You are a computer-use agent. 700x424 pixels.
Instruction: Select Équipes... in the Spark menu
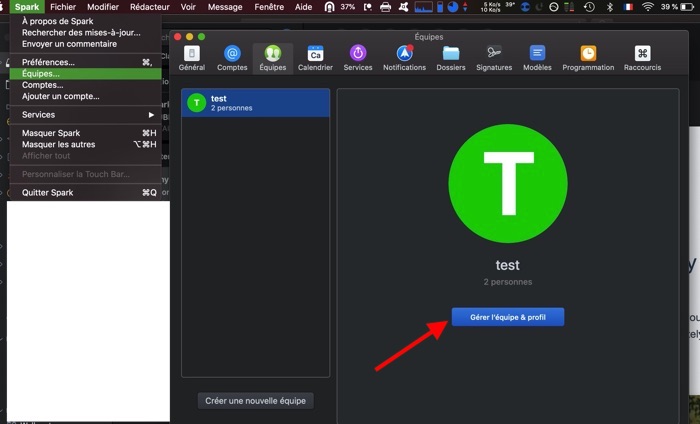(41, 73)
